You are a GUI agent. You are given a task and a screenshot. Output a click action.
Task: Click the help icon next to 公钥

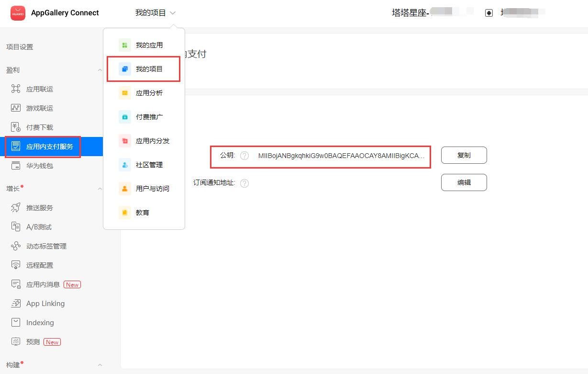pyautogui.click(x=244, y=156)
